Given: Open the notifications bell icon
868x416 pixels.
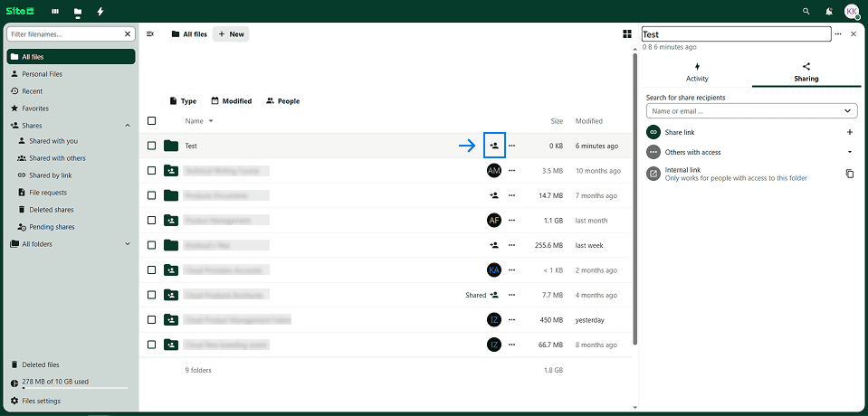Looking at the screenshot, I should [x=829, y=12].
